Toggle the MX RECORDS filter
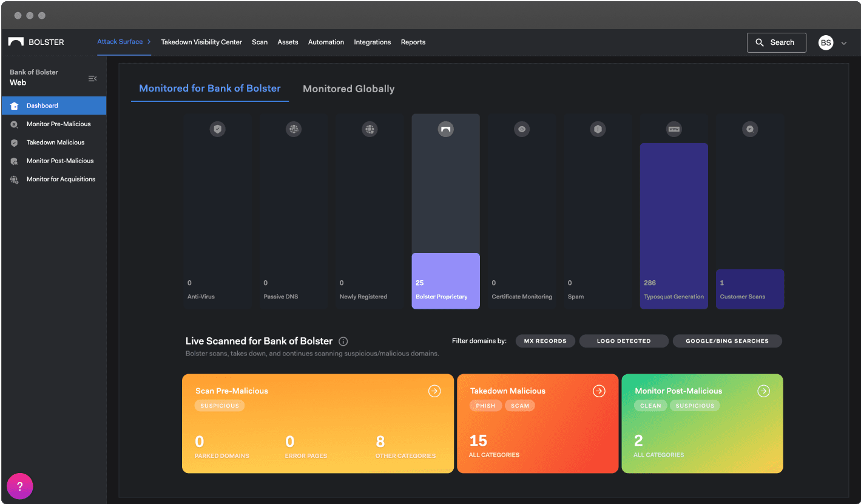 click(x=545, y=341)
